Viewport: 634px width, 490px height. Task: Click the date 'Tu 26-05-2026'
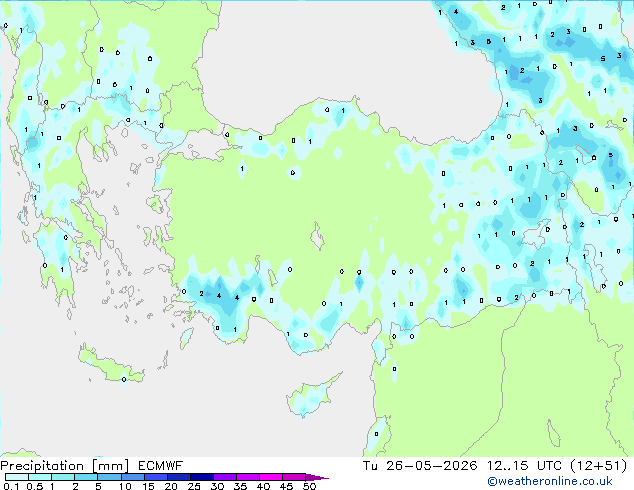click(x=420, y=466)
